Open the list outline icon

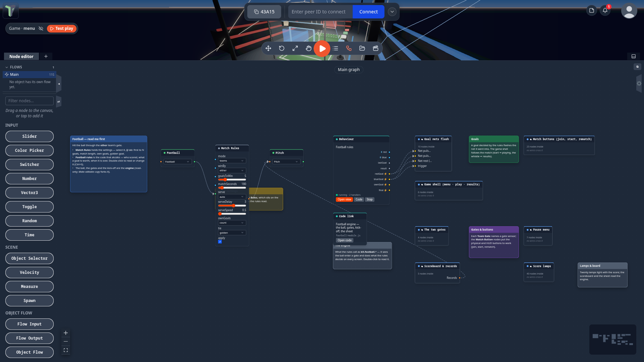point(335,48)
